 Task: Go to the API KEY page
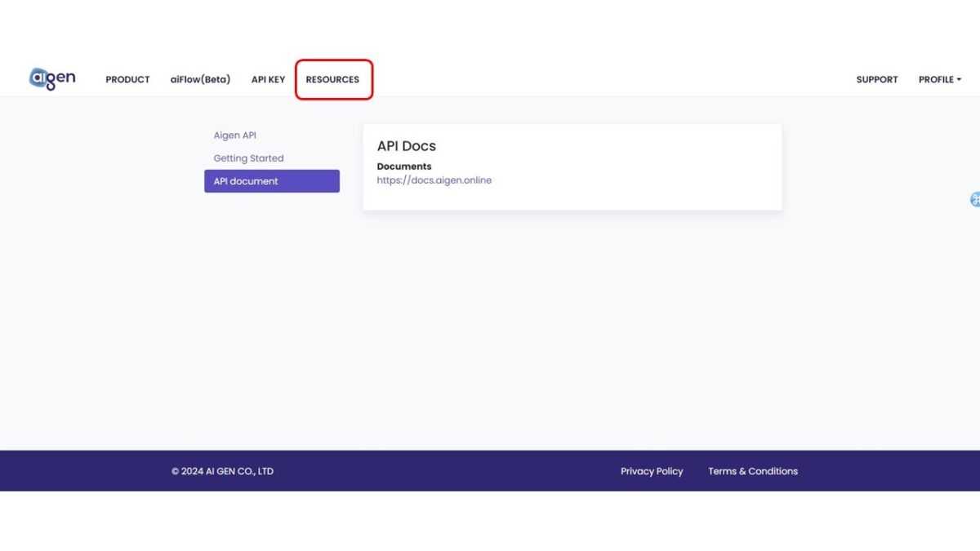click(268, 79)
